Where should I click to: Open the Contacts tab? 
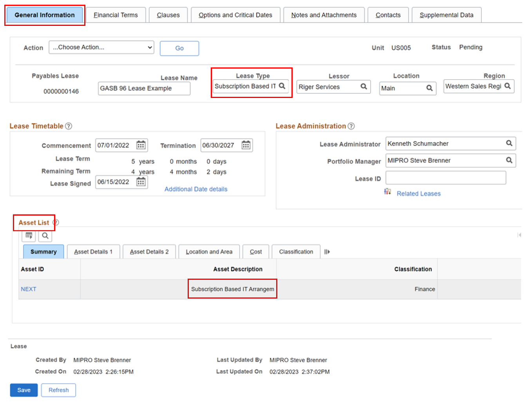(388, 15)
